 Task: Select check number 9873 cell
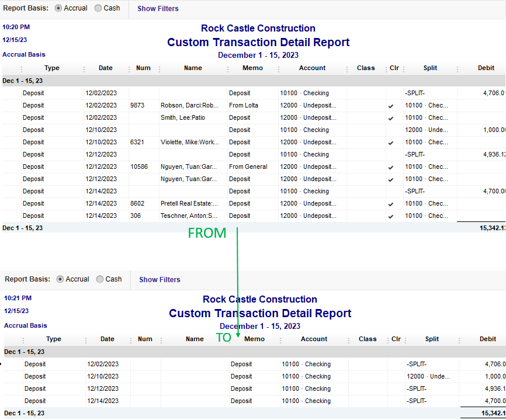coord(138,106)
